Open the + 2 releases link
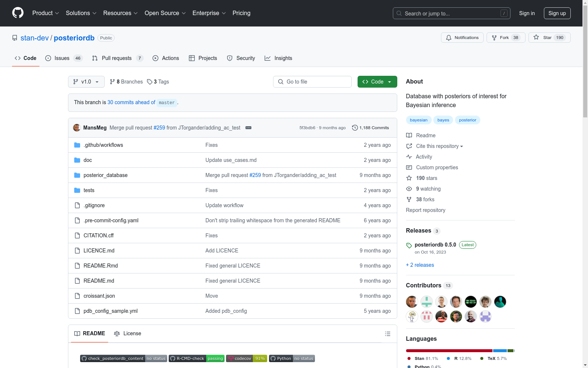 click(420, 265)
